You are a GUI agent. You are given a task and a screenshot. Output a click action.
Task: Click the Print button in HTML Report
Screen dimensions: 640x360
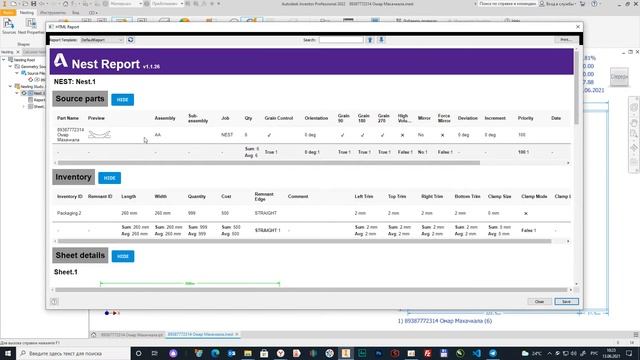[x=566, y=40]
